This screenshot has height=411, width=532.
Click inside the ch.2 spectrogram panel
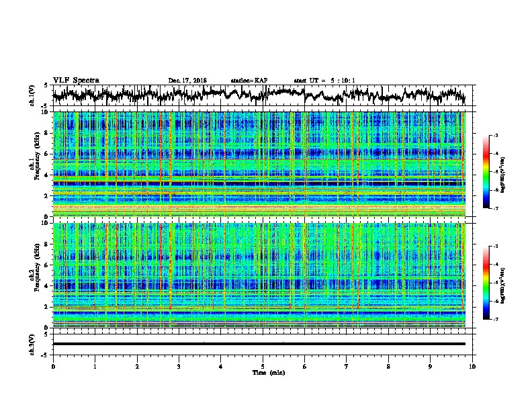(x=259, y=275)
